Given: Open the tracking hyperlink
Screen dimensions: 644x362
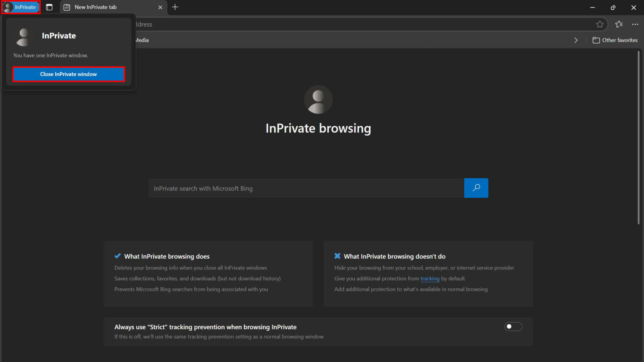Looking at the screenshot, I should click(x=430, y=278).
